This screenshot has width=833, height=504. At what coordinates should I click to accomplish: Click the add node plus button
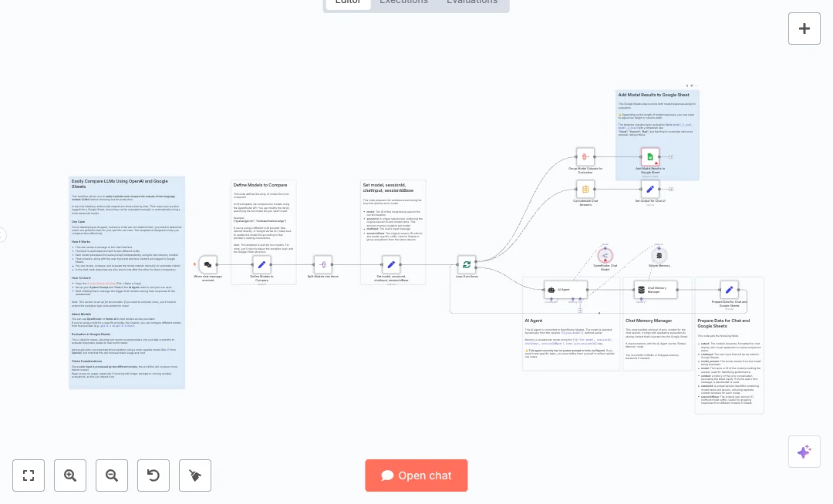[804, 29]
